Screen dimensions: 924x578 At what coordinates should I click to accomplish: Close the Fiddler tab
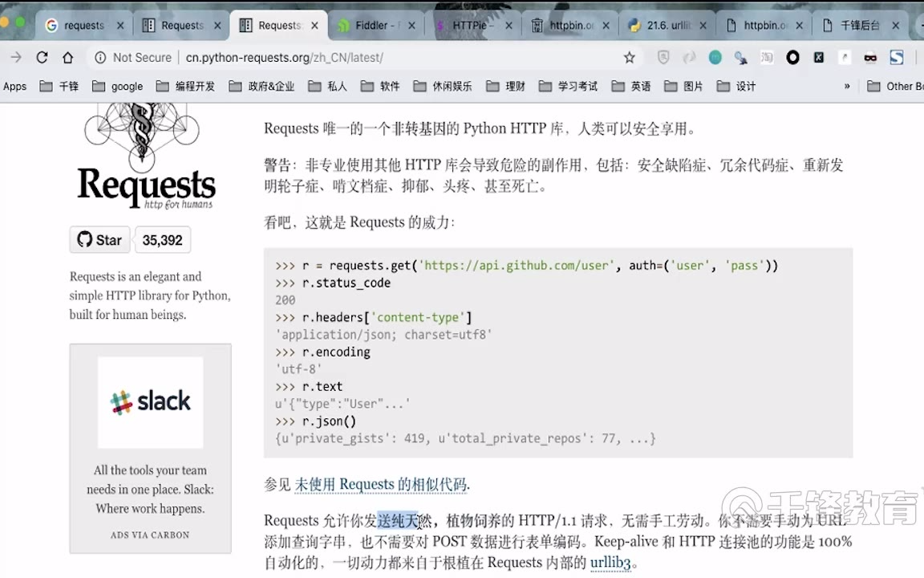tap(412, 26)
